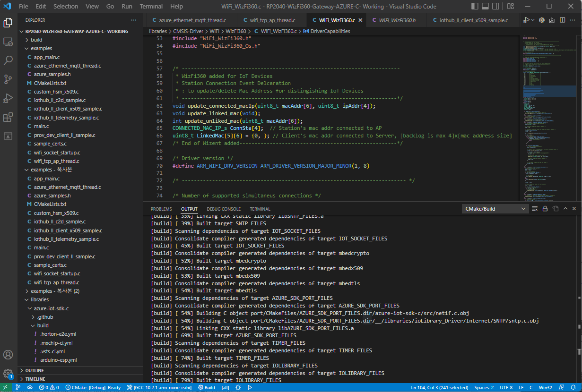Change the kit [GCC 10.2.1 arm-none-eabi]
The width and height of the screenshot is (582, 392).
click(x=160, y=387)
